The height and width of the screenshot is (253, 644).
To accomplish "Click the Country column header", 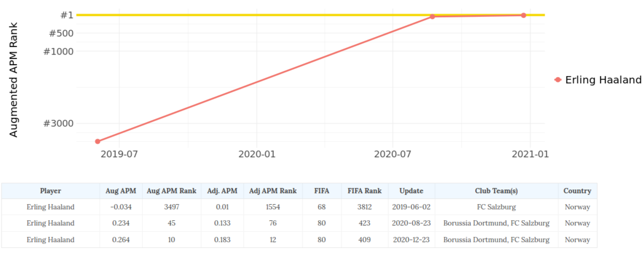I will (577, 191).
